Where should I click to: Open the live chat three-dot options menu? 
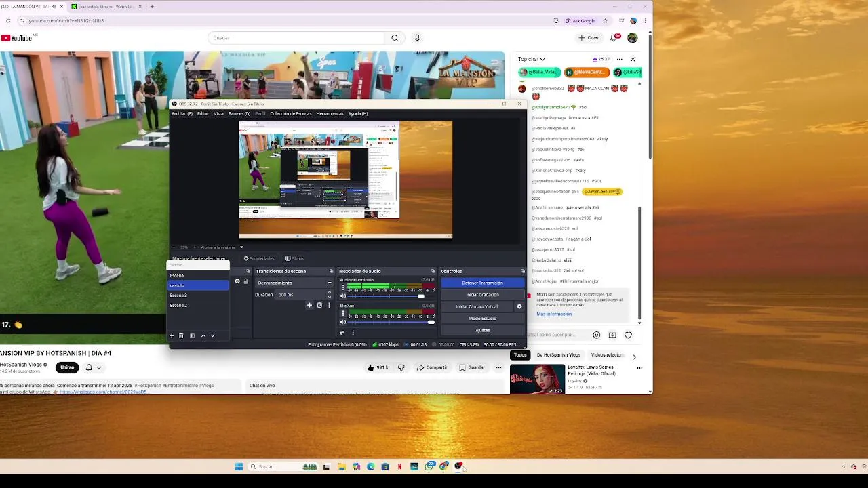[x=619, y=59]
